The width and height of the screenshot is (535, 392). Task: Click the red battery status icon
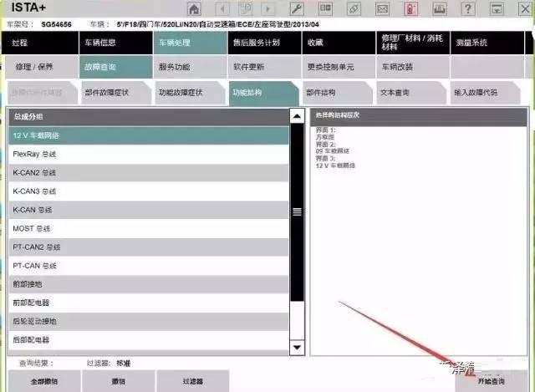coord(410,9)
